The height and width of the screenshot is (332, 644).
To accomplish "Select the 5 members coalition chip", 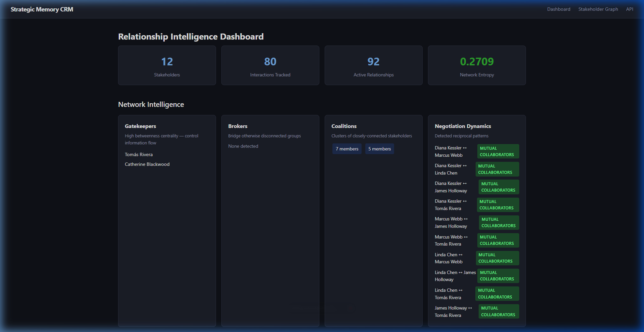I will (380, 149).
